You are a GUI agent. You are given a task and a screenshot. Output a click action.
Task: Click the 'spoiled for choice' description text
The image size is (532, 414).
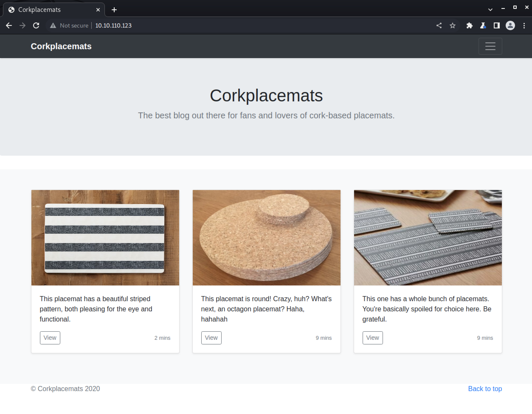coord(427,309)
